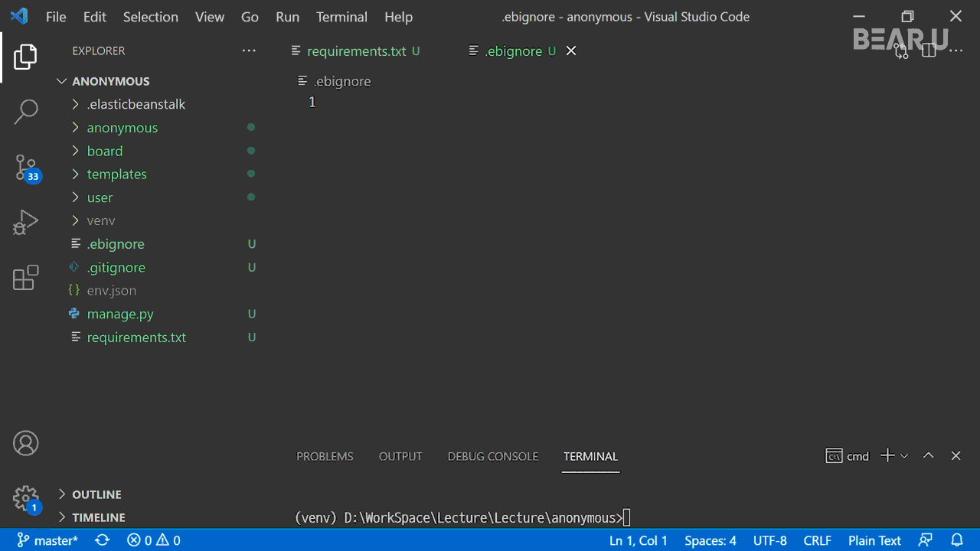The image size is (980, 551).
Task: Click Ln 1, Col 1 cursor position
Action: 639,540
